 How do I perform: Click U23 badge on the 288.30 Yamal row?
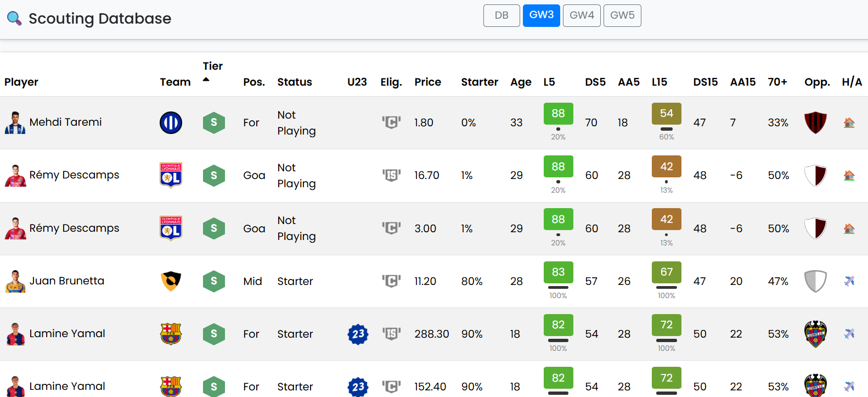[x=358, y=334]
